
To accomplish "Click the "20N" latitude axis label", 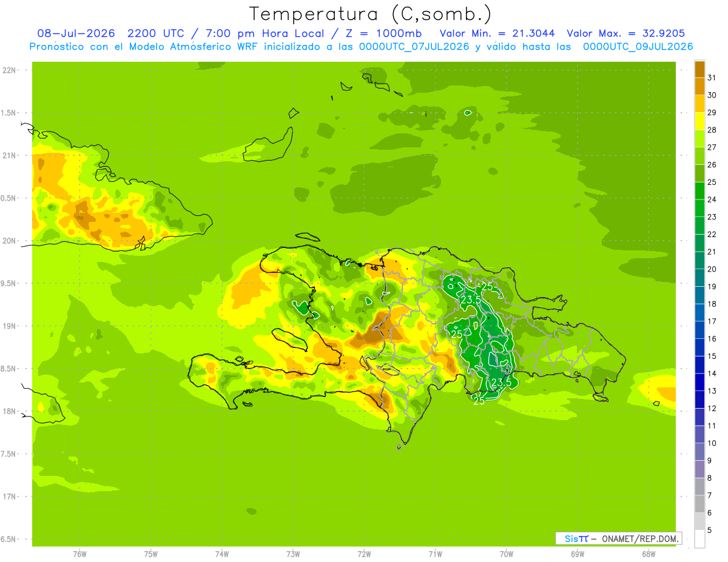I will tap(10, 241).
